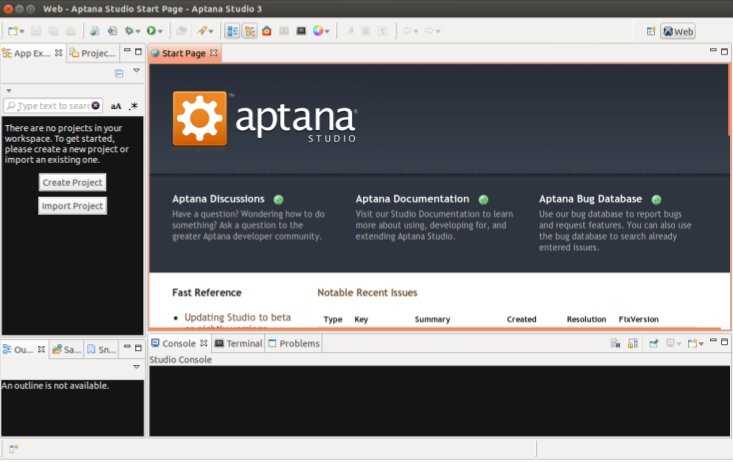Open the Outline view menu triangle
This screenshot has height=462, width=733.
click(137, 367)
